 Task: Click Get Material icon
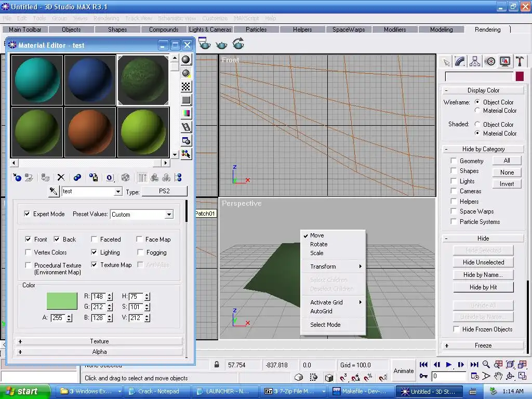(x=17, y=178)
